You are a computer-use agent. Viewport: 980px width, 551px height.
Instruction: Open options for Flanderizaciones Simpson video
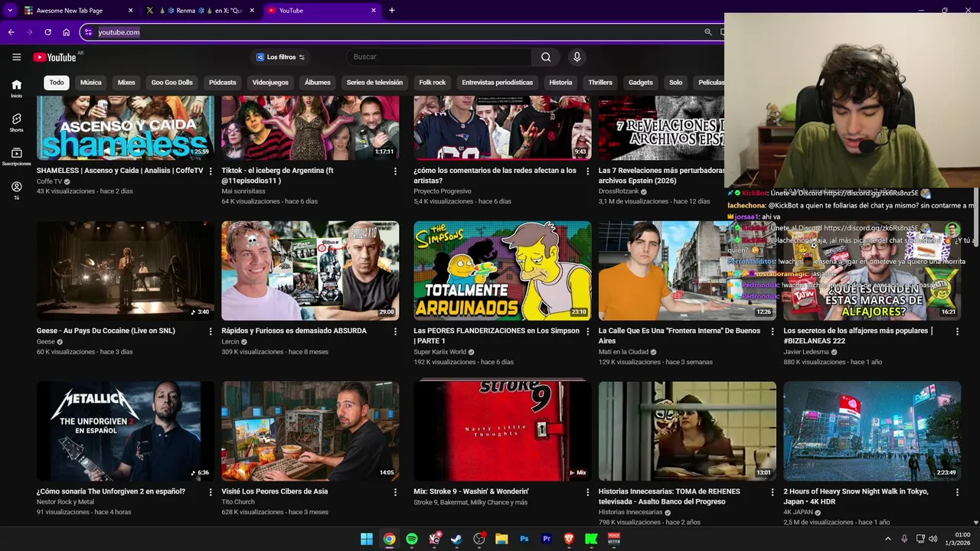(588, 331)
